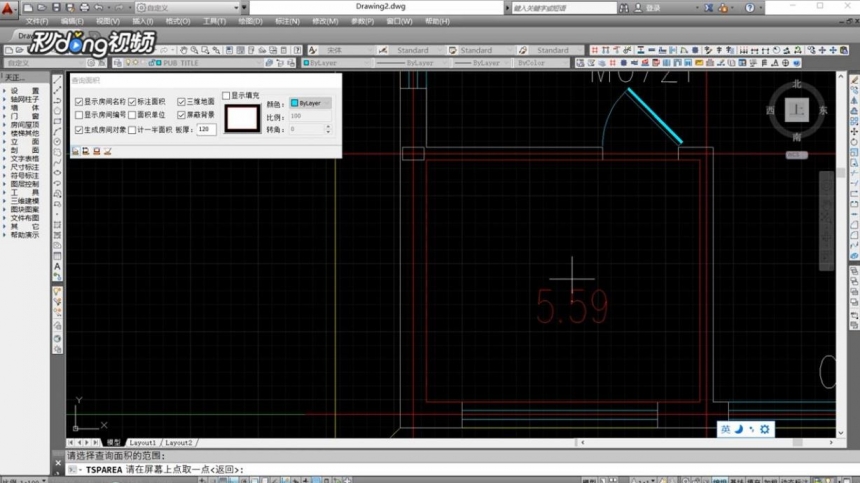Open the ByColor plot style dropdown
This screenshot has width=860, height=483.
pos(542,63)
